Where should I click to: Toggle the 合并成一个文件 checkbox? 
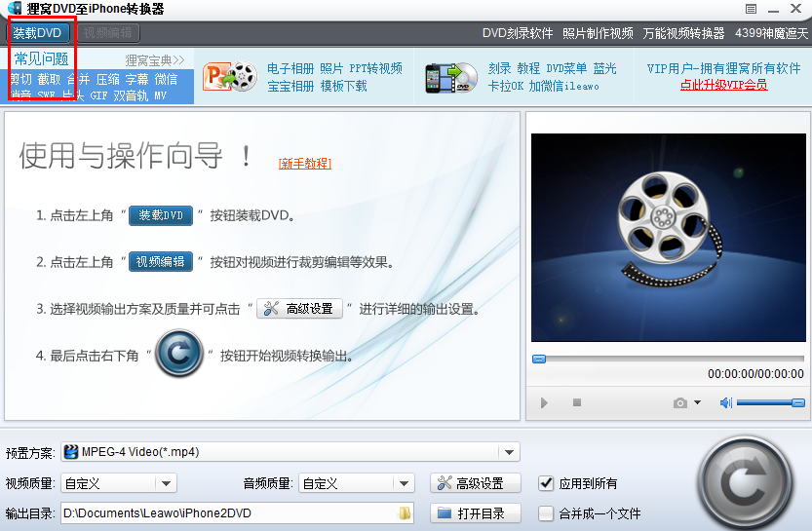tap(546, 513)
